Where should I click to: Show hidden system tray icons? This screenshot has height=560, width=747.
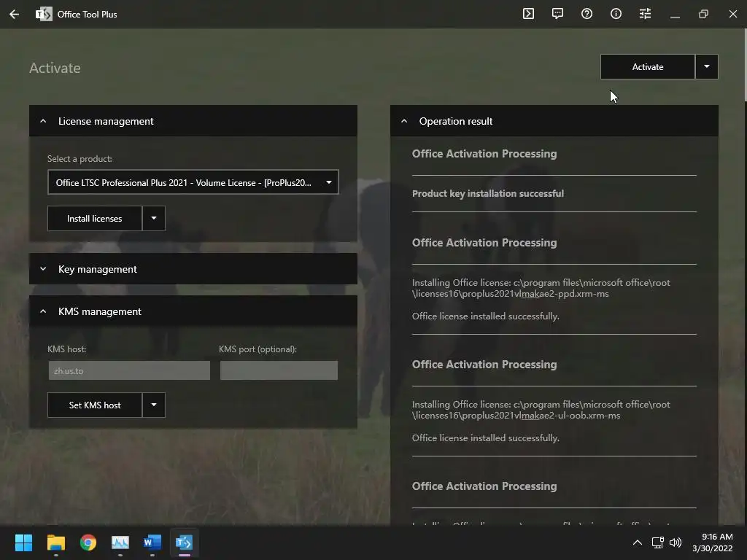638,542
